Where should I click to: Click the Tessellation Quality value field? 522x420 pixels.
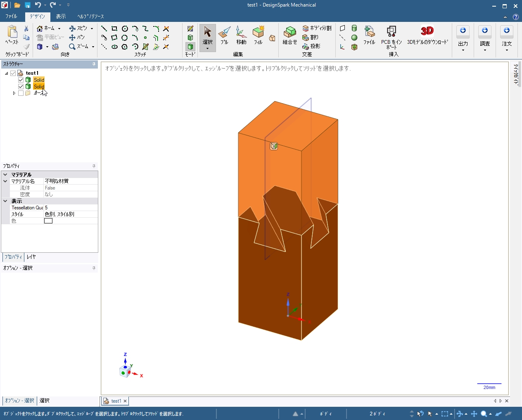click(x=70, y=208)
